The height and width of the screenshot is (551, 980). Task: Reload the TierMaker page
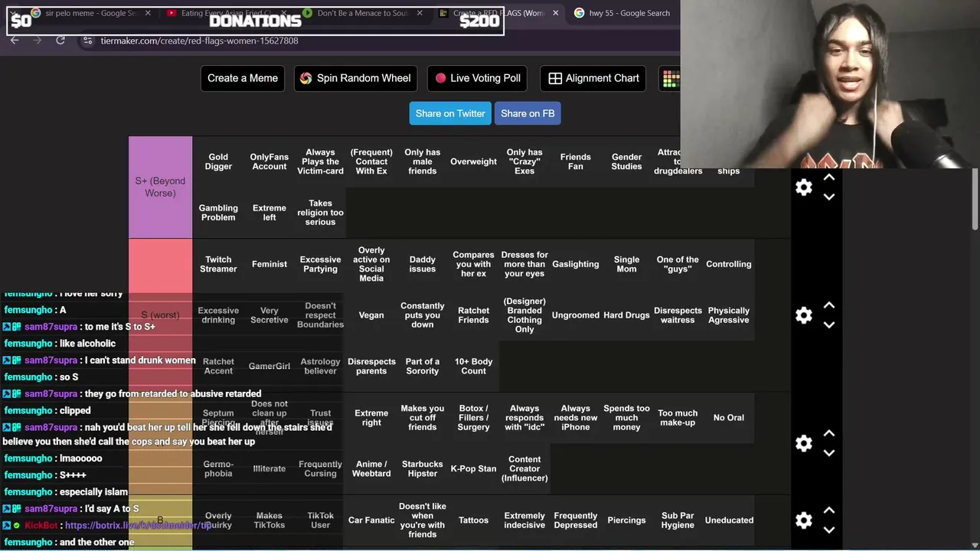pos(60,41)
